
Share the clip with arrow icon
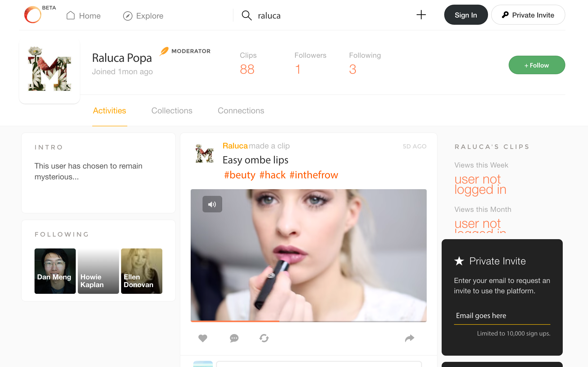[x=409, y=338]
